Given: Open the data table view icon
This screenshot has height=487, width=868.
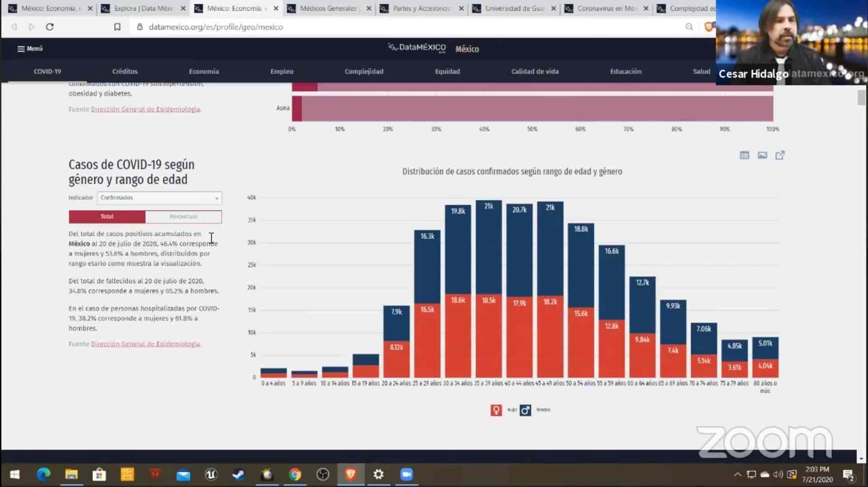Looking at the screenshot, I should [x=744, y=155].
